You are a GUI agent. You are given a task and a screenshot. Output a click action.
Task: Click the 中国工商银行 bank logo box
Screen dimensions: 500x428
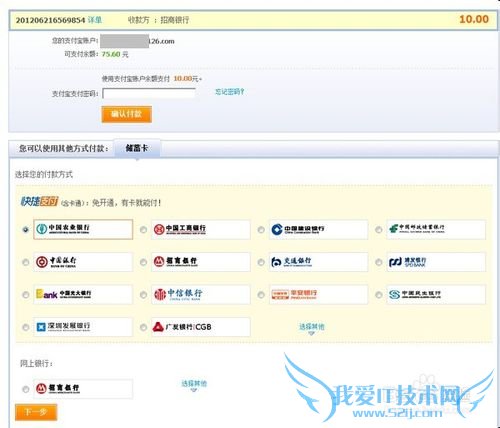tap(201, 229)
